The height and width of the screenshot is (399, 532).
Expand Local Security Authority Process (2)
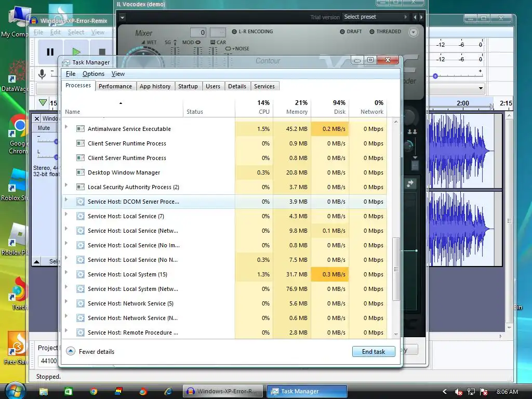pos(66,185)
